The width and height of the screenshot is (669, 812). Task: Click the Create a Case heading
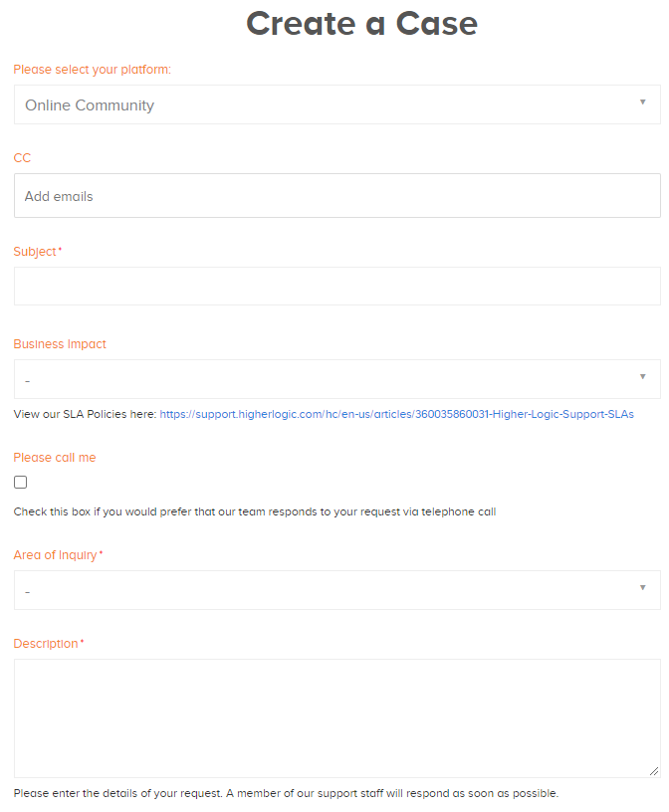pos(361,23)
